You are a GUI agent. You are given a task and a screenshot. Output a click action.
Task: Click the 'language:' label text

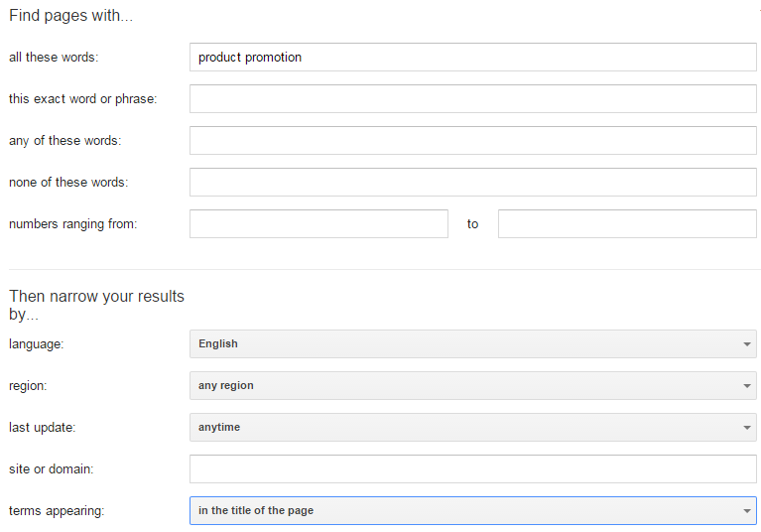[36, 344]
